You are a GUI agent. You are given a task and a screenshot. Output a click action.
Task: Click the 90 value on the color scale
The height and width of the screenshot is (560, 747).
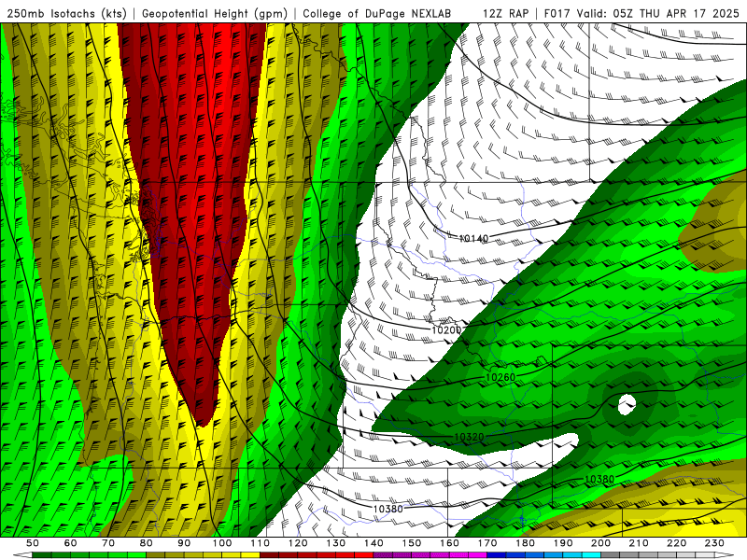point(184,543)
